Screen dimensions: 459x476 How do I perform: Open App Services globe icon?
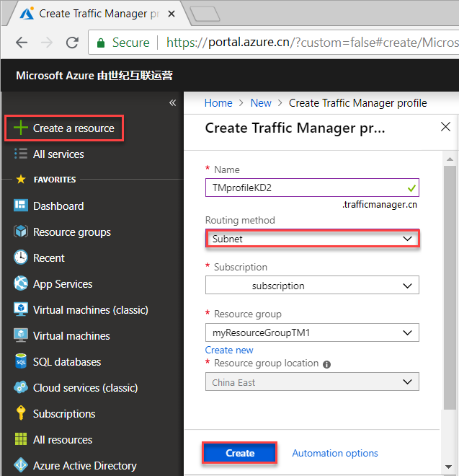(21, 283)
